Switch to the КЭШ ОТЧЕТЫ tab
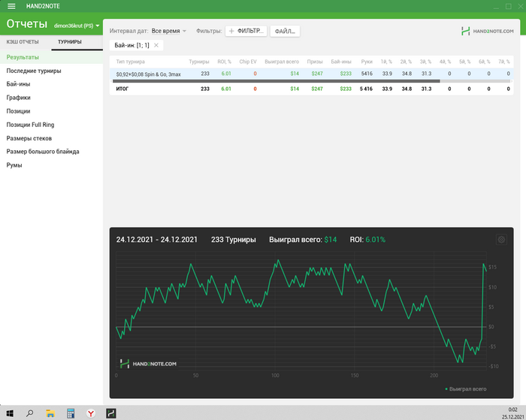 (23, 42)
